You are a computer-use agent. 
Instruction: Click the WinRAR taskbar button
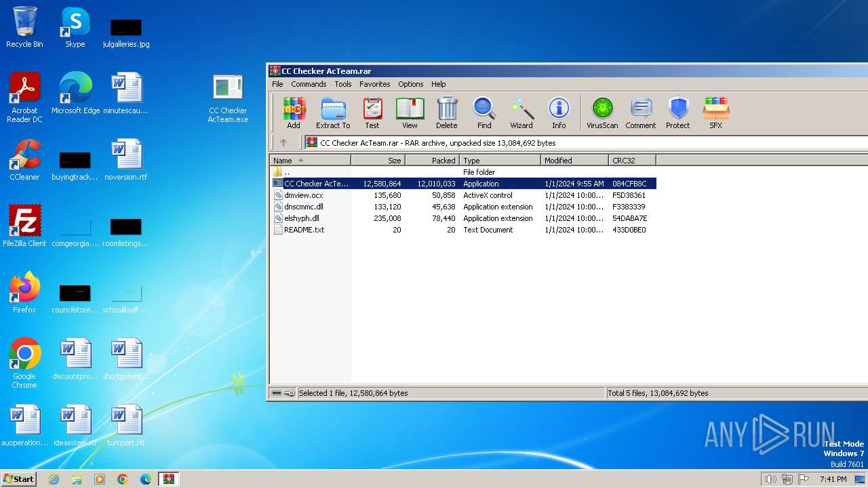tap(168, 479)
